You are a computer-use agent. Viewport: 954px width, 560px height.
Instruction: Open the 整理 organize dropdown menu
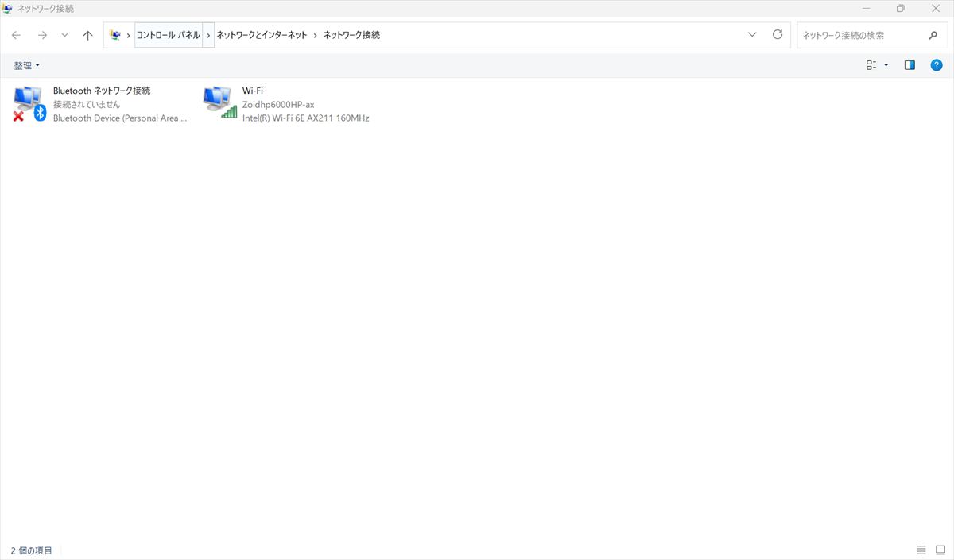pyautogui.click(x=26, y=65)
